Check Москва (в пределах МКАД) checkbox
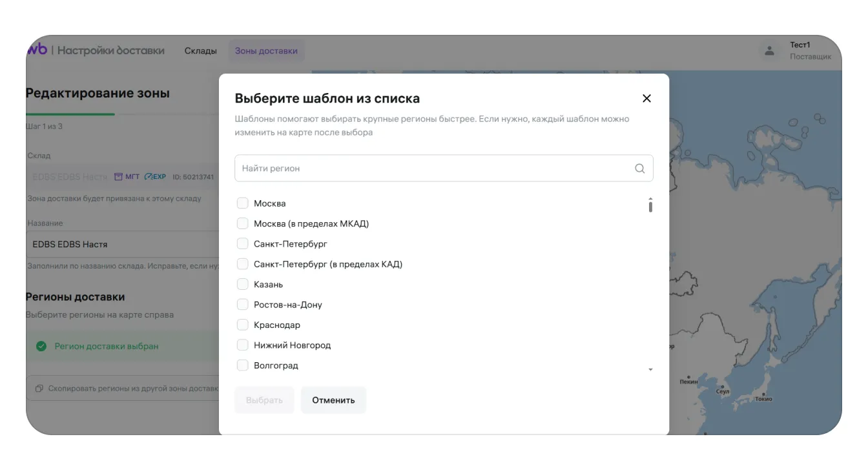The height and width of the screenshot is (470, 868). click(x=243, y=223)
